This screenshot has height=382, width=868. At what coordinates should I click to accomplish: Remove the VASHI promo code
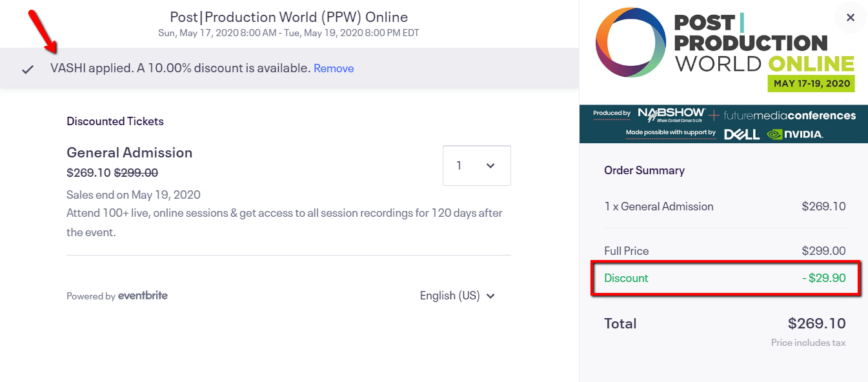coord(334,68)
